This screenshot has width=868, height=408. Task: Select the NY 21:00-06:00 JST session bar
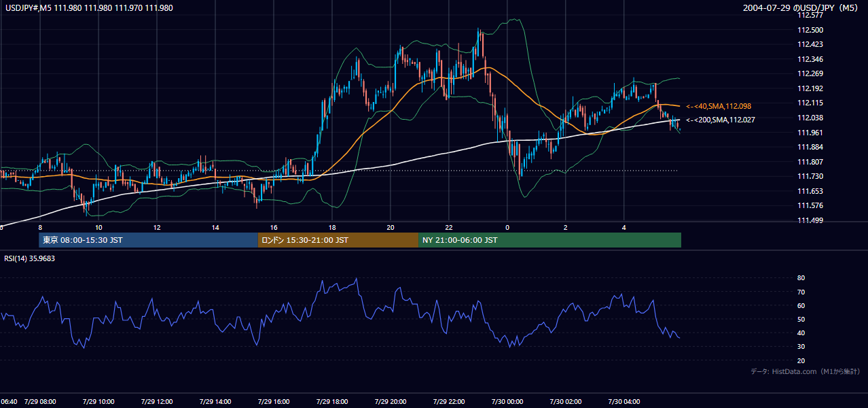tap(549, 240)
